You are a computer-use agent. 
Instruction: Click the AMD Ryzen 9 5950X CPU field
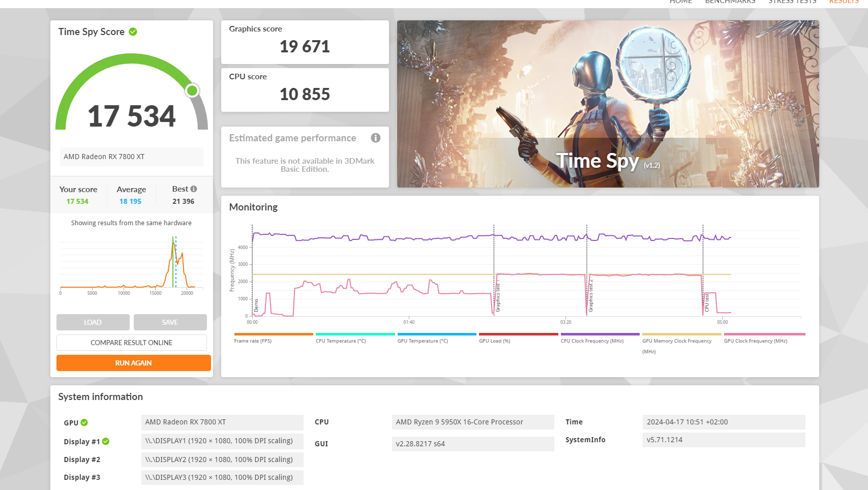473,422
